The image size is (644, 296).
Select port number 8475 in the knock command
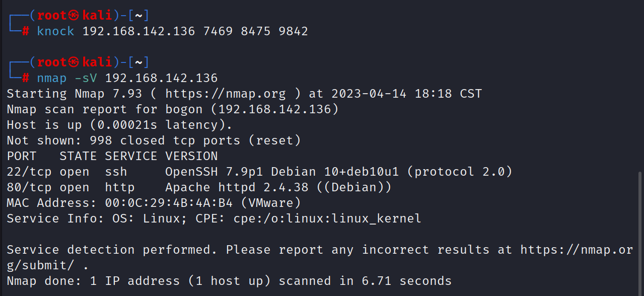click(255, 31)
